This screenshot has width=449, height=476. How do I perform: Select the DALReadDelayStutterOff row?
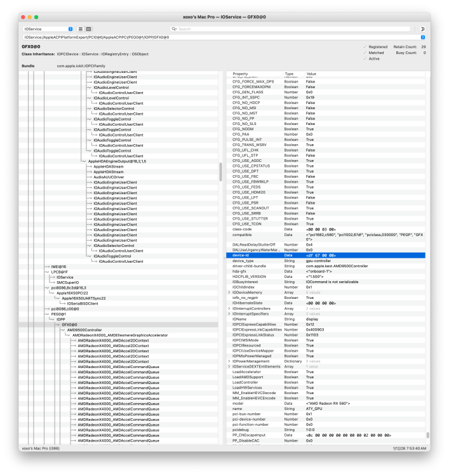(326, 245)
